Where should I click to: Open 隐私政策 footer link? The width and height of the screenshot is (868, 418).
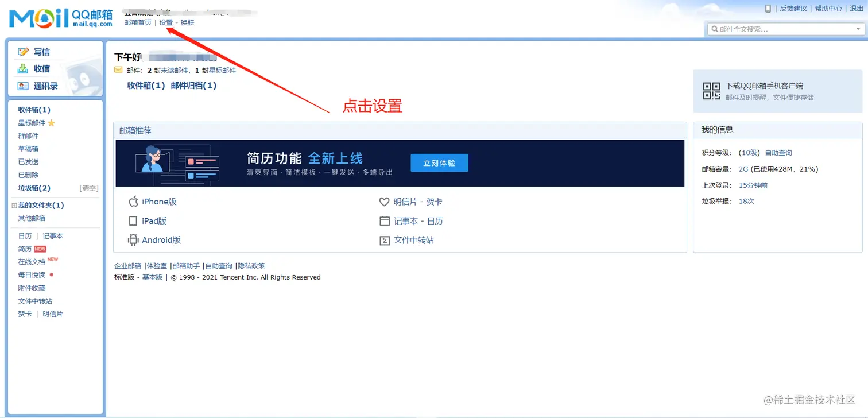[x=251, y=266]
